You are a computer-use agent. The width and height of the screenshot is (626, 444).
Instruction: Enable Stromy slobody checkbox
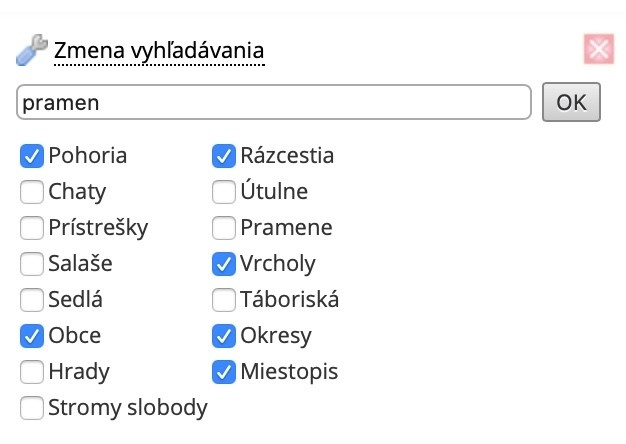coord(32,408)
